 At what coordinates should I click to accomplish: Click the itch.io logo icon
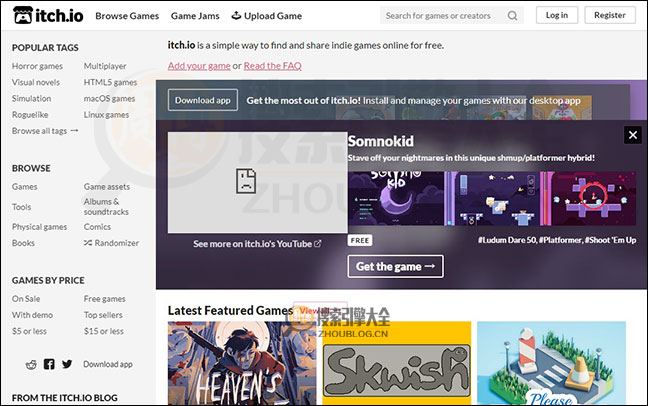click(22, 15)
